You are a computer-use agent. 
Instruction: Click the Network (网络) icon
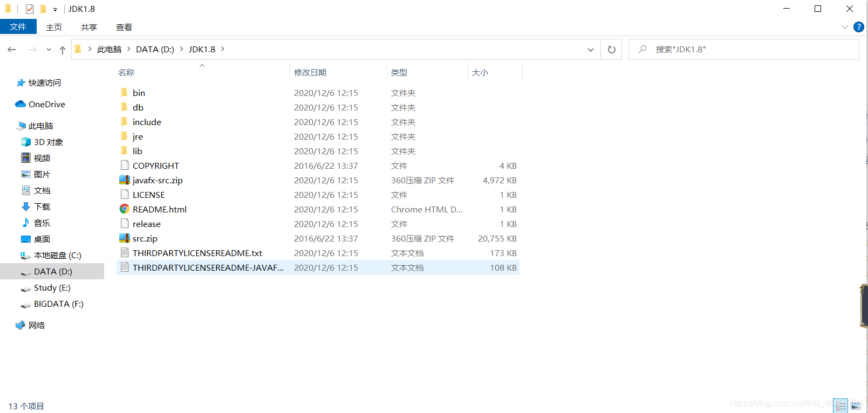tap(20, 325)
